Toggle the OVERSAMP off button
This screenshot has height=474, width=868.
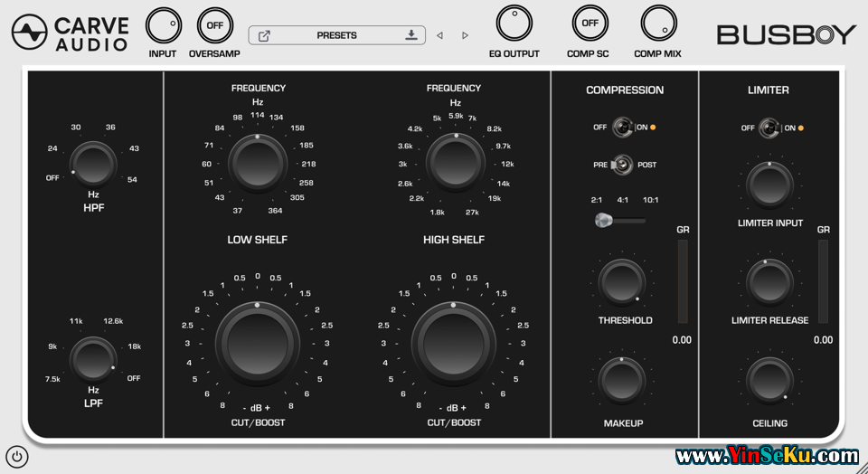tap(214, 25)
